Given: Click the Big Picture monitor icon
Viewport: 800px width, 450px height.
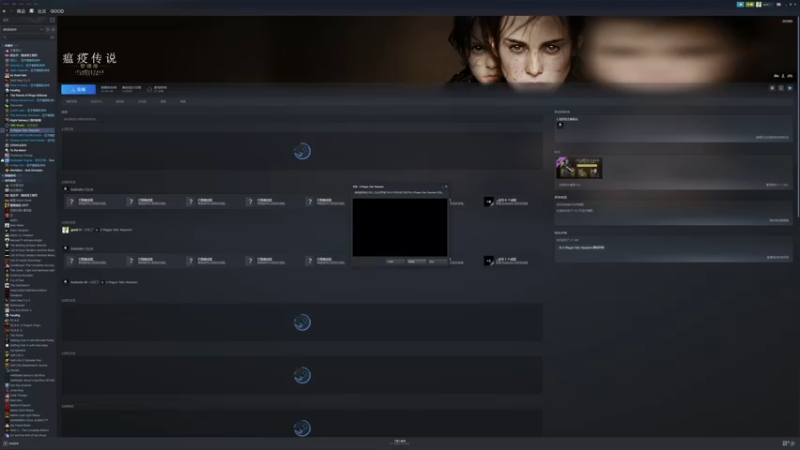Looking at the screenshot, I should click(779, 4).
